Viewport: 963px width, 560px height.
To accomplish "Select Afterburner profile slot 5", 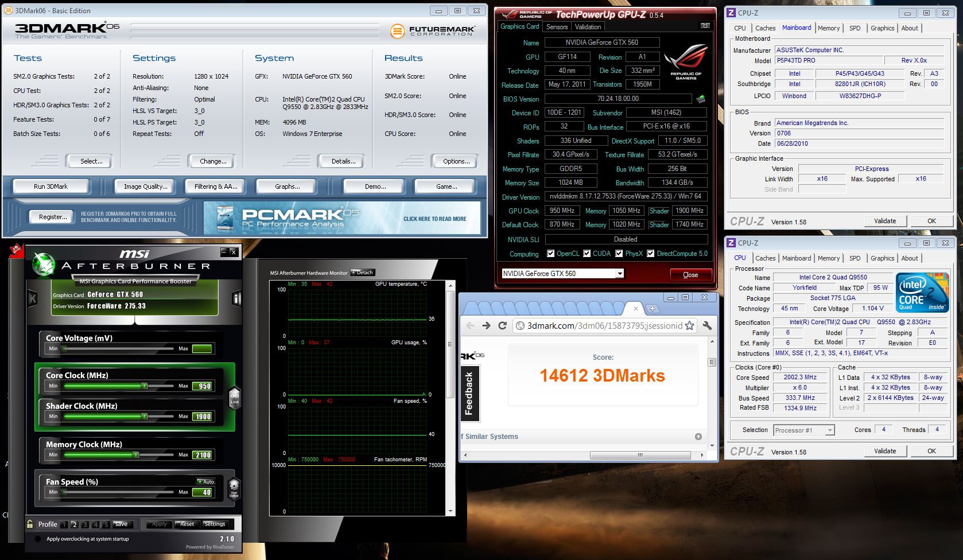I will tap(106, 524).
